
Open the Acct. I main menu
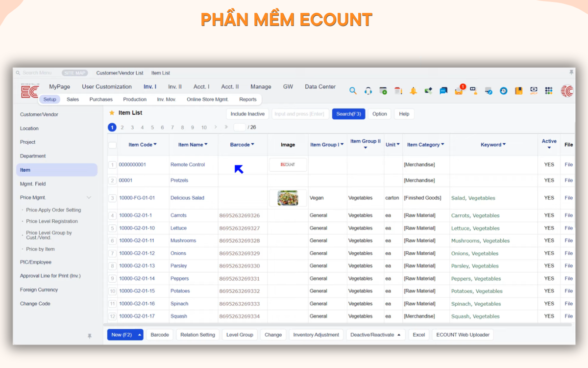[x=201, y=87]
